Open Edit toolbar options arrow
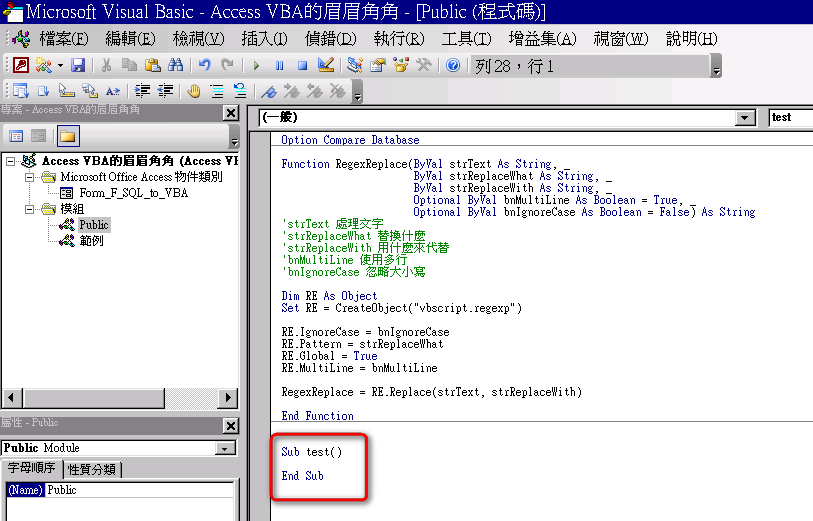The image size is (813, 521). pyautogui.click(x=357, y=92)
